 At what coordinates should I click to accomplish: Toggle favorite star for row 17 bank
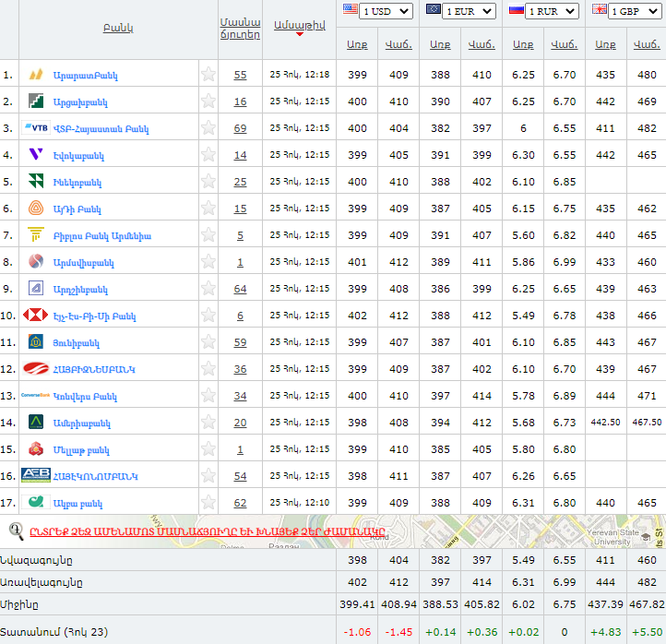208,503
